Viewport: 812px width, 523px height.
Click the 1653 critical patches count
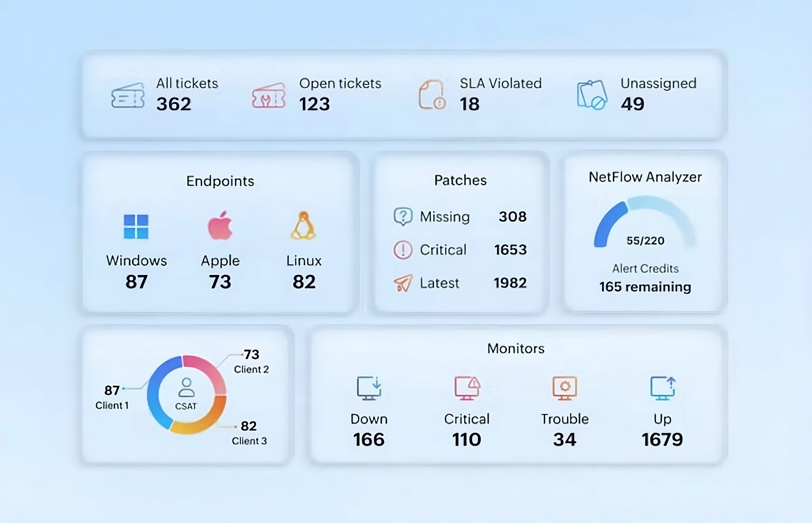click(510, 250)
